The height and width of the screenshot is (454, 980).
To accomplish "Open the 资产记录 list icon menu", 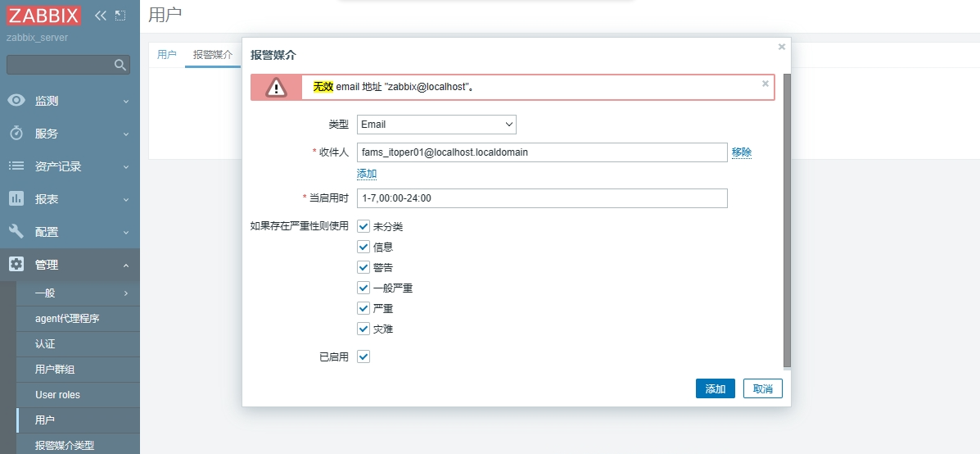I will click(x=16, y=166).
